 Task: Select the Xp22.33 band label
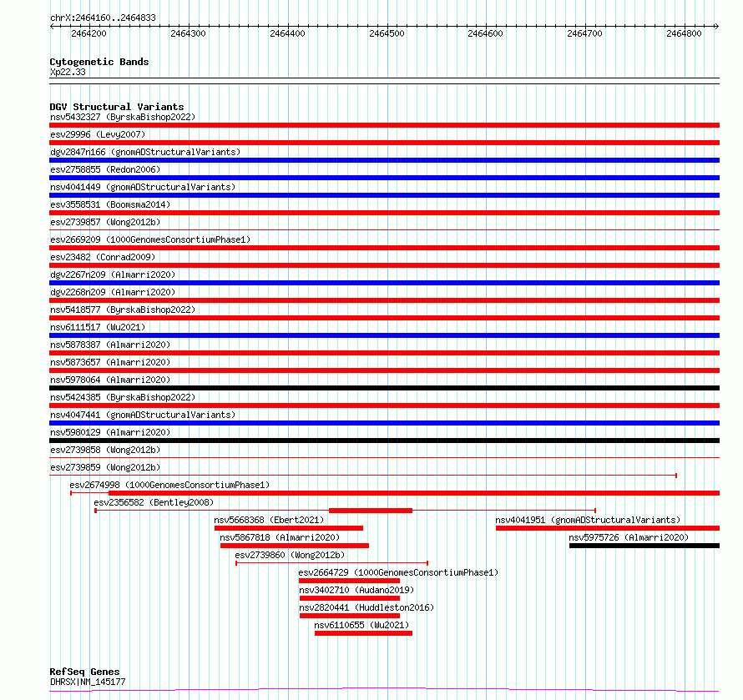coord(68,72)
